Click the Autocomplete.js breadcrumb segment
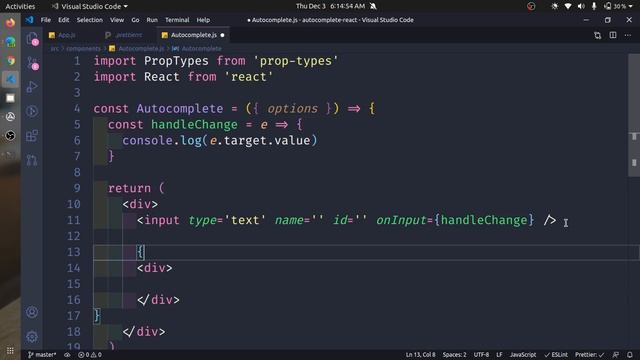The image size is (640, 360). (x=141, y=49)
